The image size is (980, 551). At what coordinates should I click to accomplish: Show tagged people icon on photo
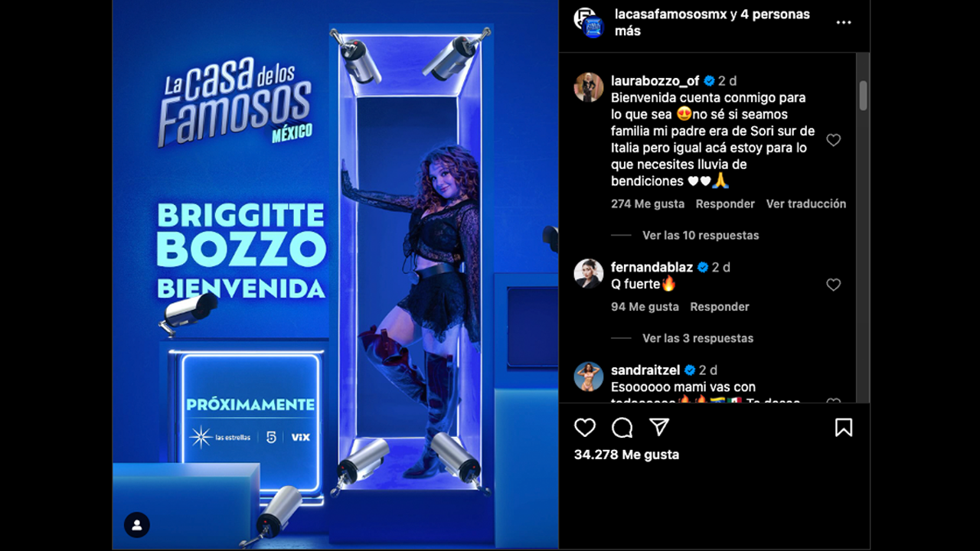tap(137, 525)
